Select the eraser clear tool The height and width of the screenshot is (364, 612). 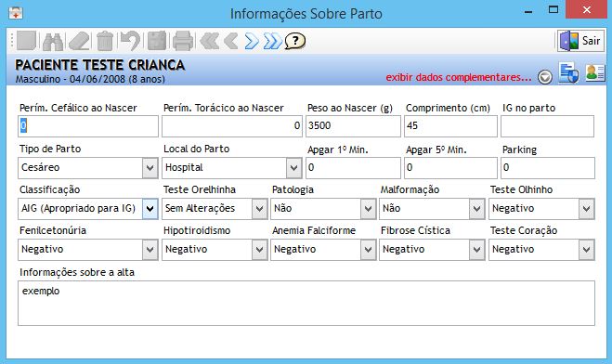click(x=79, y=41)
